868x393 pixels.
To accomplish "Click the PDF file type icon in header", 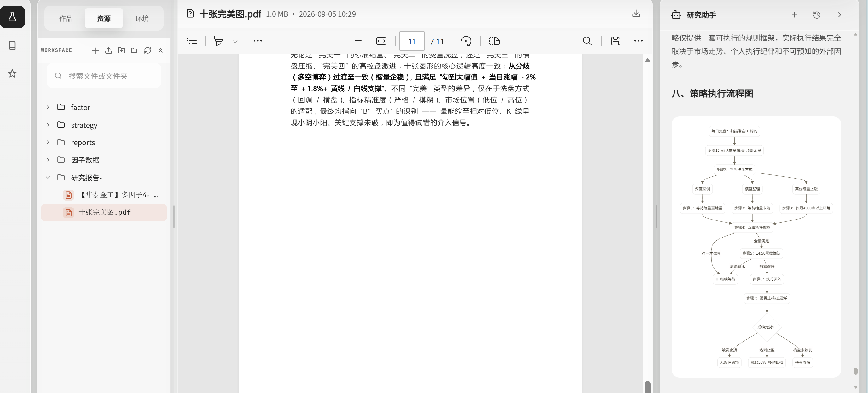I will pos(190,14).
